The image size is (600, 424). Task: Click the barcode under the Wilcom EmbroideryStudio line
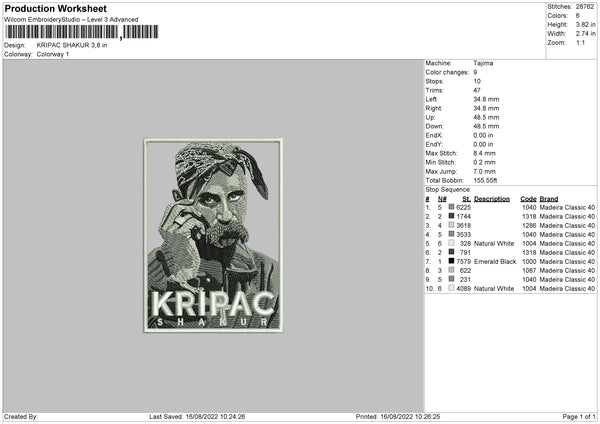pos(82,32)
